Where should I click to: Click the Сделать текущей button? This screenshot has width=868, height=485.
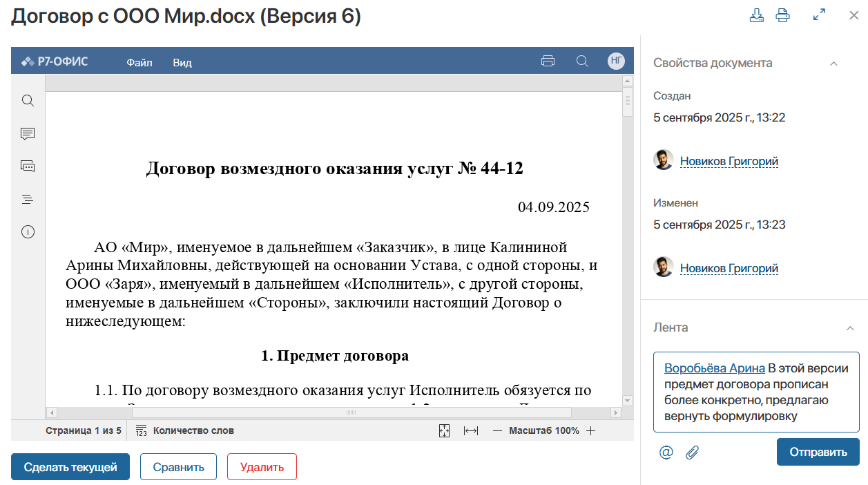tap(70, 467)
